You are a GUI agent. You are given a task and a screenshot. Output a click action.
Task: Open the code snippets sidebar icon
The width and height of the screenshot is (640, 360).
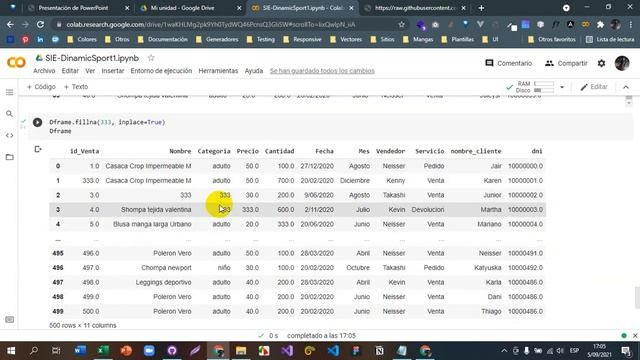coord(9,136)
